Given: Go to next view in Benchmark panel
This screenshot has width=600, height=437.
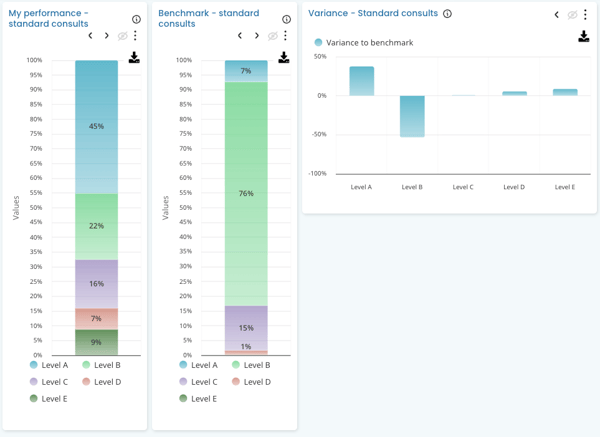Looking at the screenshot, I should pos(257,36).
